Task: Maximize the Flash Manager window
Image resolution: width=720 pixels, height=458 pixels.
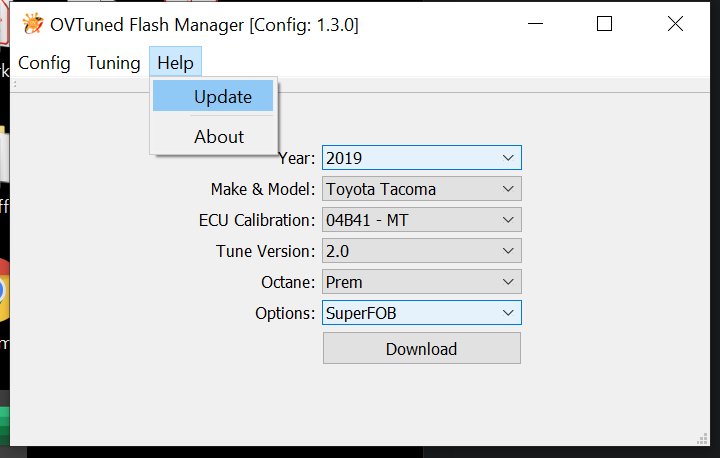Action: pos(604,23)
